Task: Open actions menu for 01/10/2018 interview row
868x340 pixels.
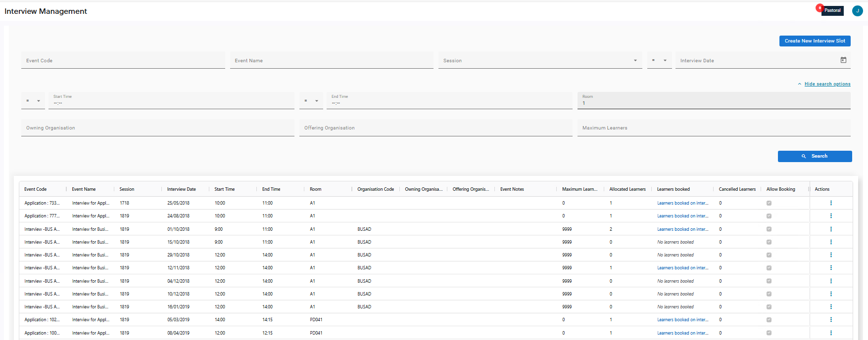Action: (831, 229)
